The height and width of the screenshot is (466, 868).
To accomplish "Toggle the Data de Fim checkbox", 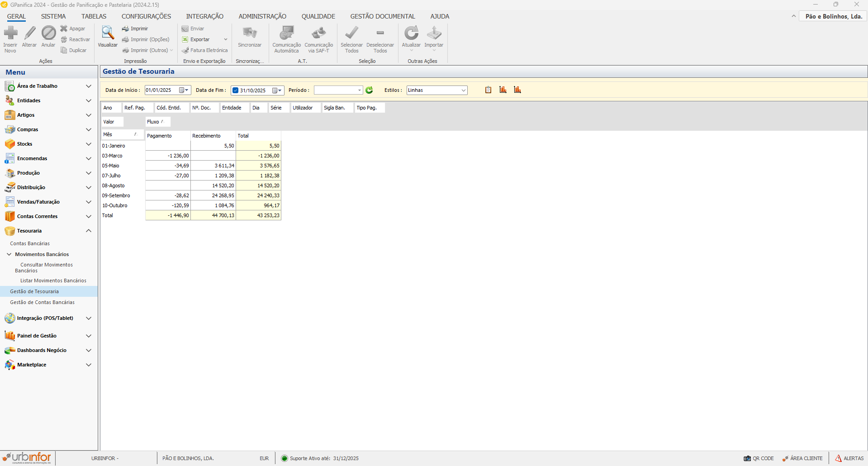I will [x=235, y=90].
